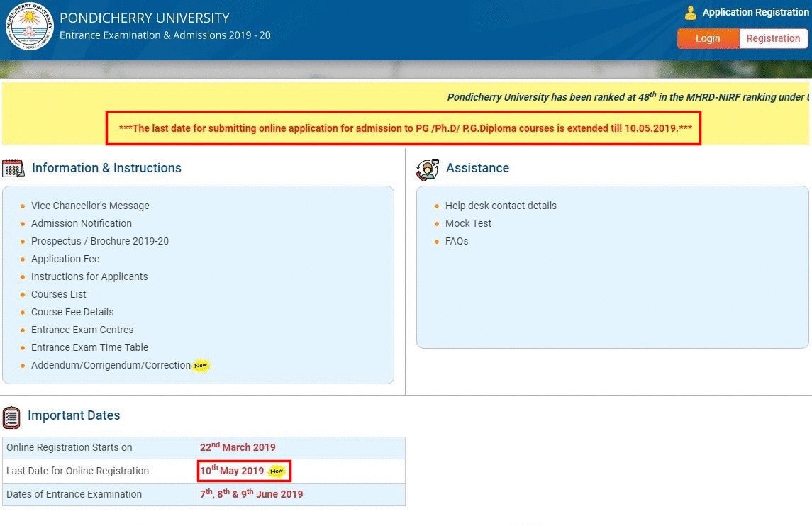Click the 10th May 2019 date text
This screenshot has height=526, width=812.
[x=232, y=470]
